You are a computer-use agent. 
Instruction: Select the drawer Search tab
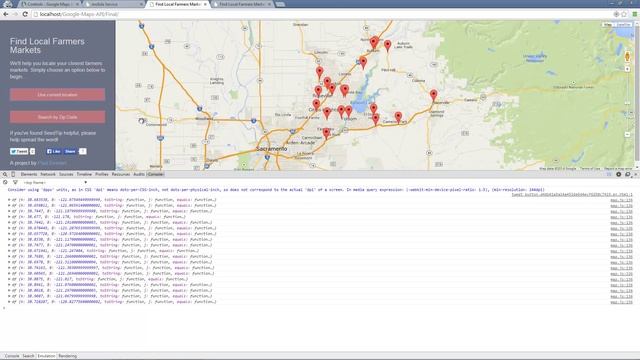[28, 356]
